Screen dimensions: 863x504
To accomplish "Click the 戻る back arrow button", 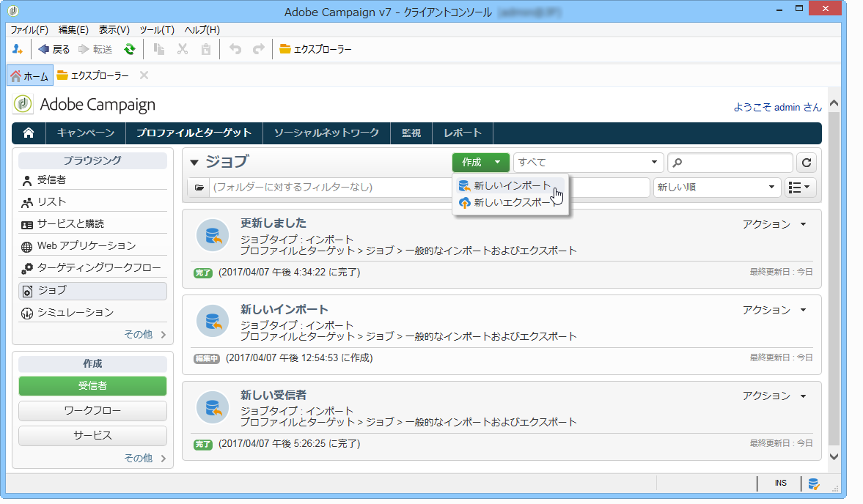I will click(54, 50).
